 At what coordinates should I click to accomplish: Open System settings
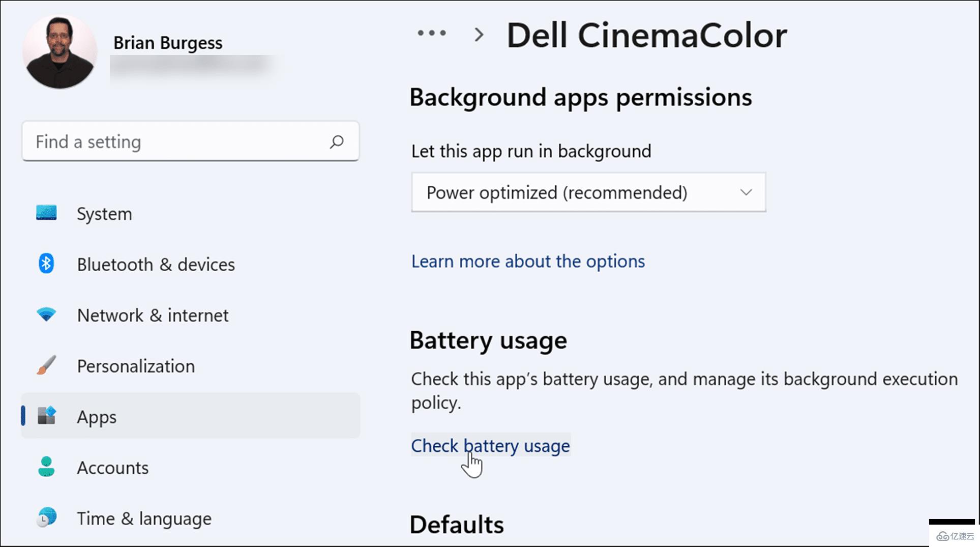tap(190, 213)
